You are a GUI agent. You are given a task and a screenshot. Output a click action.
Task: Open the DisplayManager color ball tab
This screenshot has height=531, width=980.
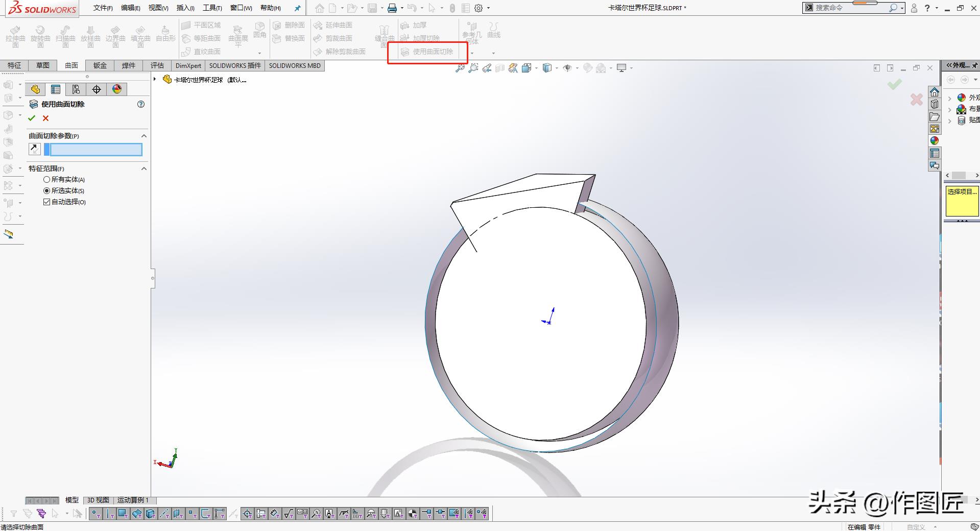pyautogui.click(x=117, y=89)
